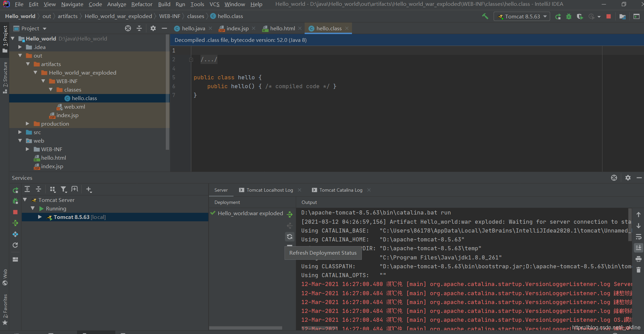Expand the Tomcat 8.5.63 [local] node arrow
Viewport: 644px width, 334px height.
[x=40, y=217]
